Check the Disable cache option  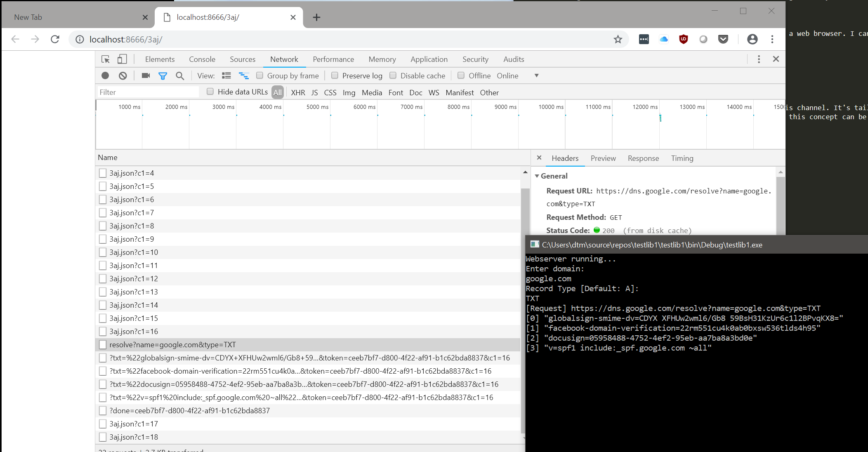[x=393, y=75]
